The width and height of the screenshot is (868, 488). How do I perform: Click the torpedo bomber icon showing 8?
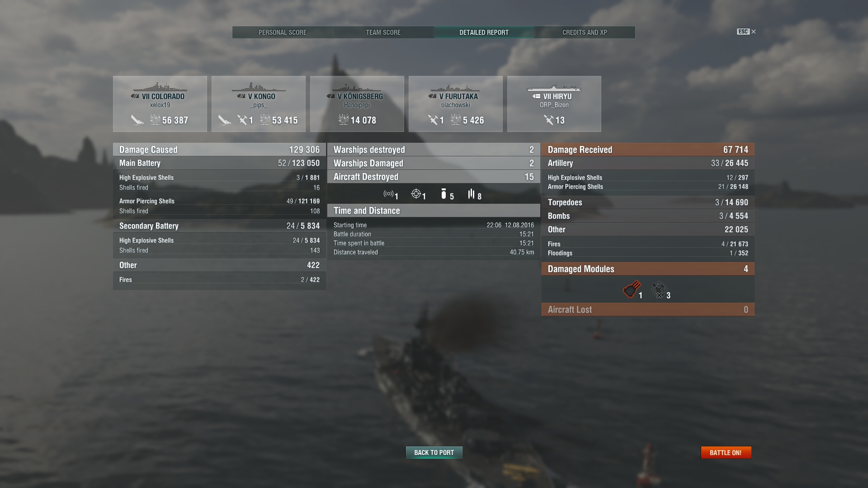coord(471,194)
